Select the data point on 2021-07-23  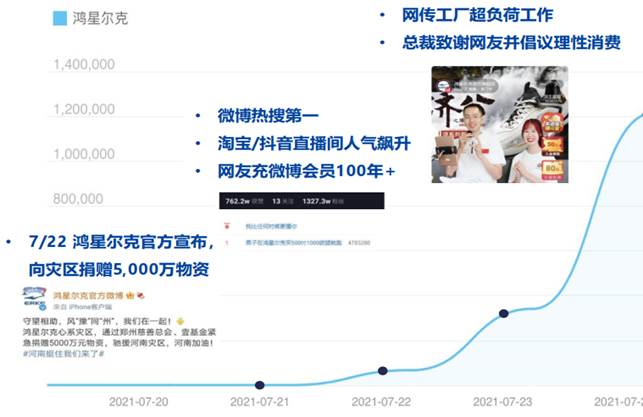[x=504, y=314]
